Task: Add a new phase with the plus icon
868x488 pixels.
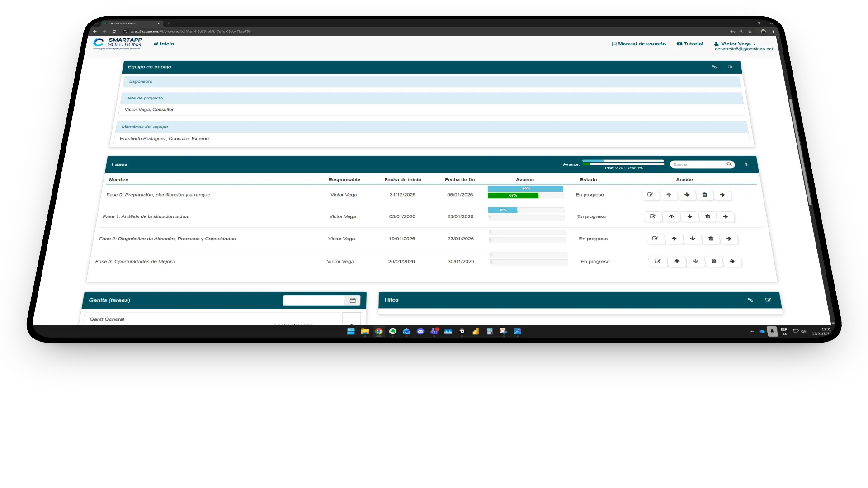Action: pos(746,164)
